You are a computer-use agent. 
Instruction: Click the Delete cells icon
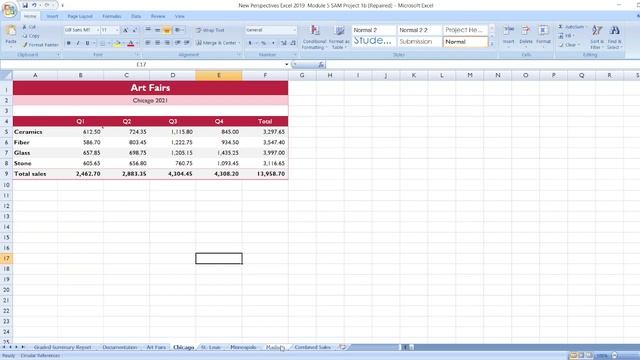(526, 31)
